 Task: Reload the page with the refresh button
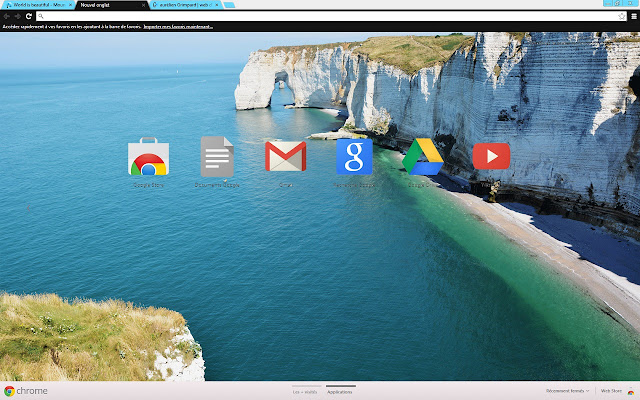[29, 16]
